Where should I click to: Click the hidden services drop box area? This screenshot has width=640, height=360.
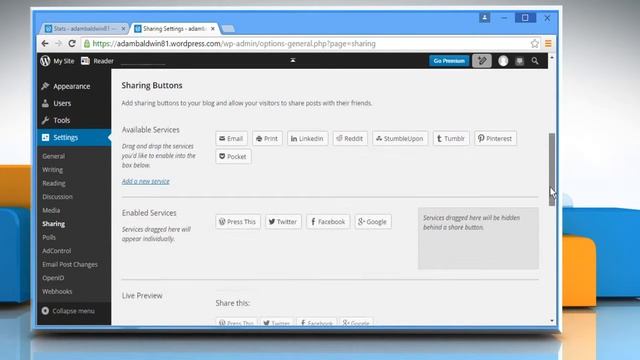click(x=478, y=238)
